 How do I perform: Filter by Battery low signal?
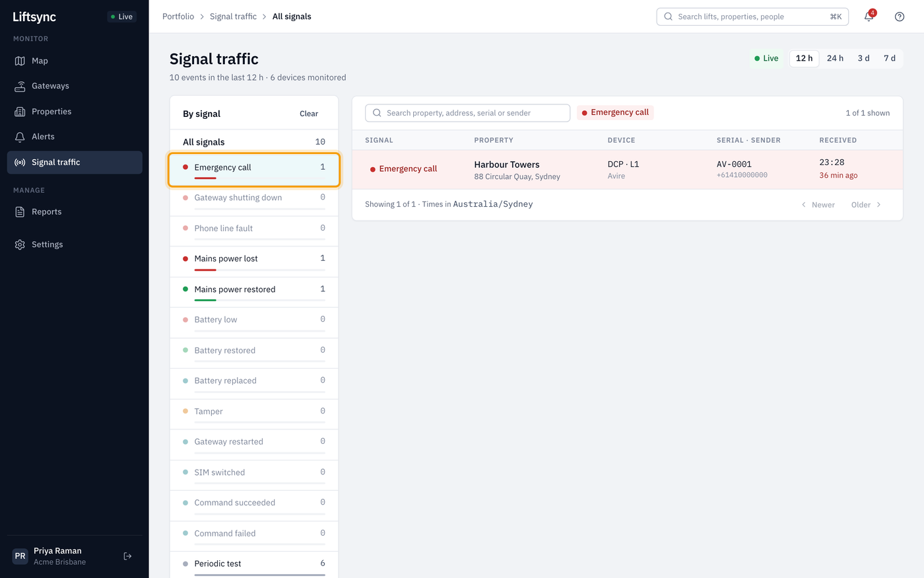click(x=254, y=322)
